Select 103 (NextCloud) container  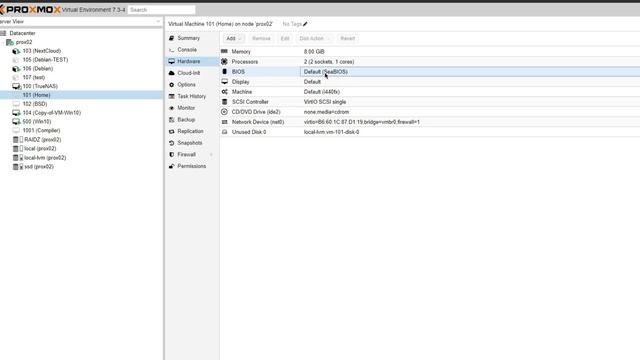point(42,51)
